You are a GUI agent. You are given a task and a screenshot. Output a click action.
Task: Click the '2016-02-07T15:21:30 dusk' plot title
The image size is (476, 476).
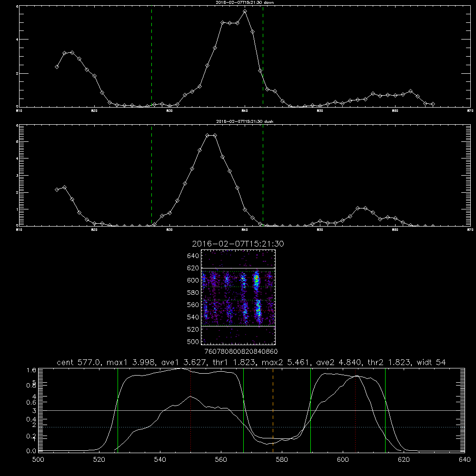245,121
